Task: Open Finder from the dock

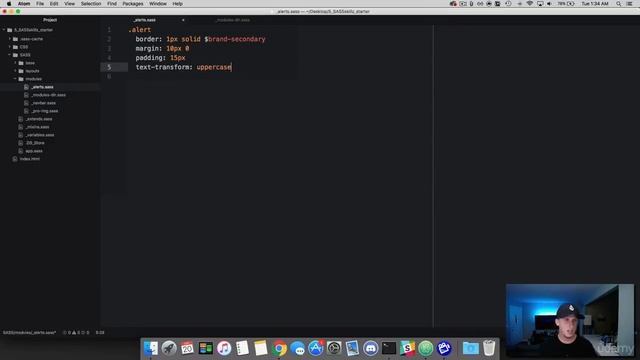Action: tap(151, 348)
